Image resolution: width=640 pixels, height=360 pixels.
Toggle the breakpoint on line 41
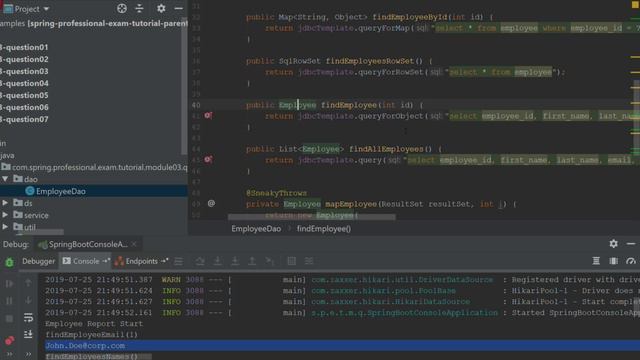[208, 116]
